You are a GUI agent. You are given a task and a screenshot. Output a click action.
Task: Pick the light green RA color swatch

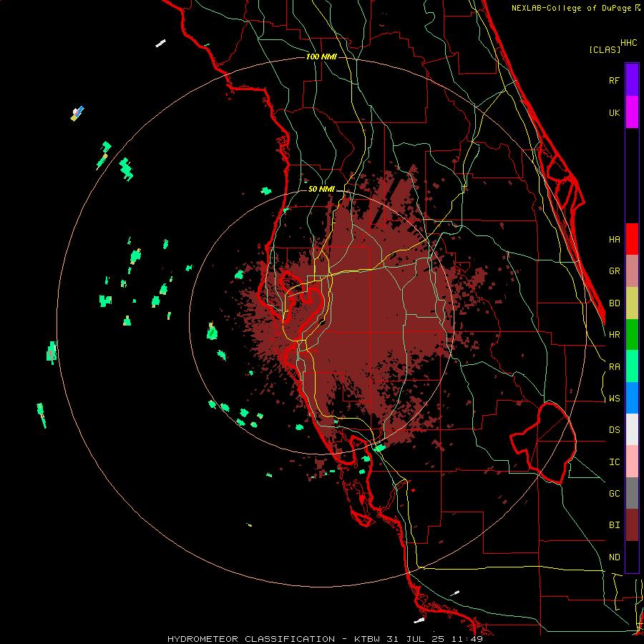632,366
